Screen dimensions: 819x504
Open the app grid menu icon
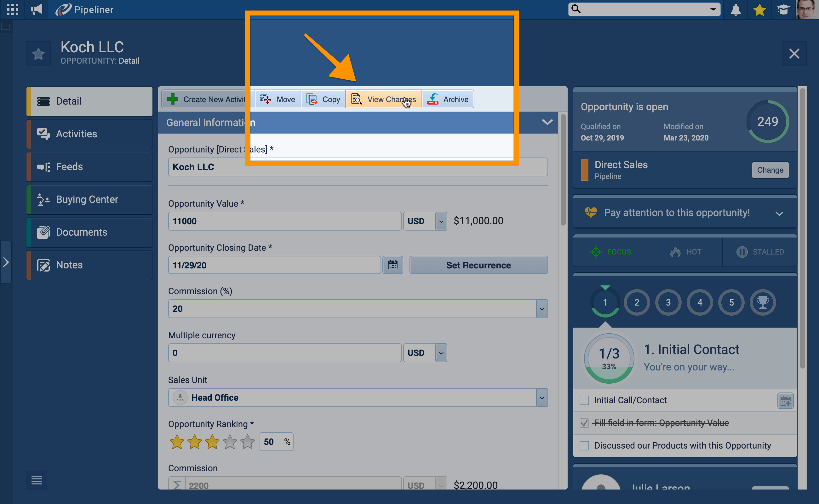tap(12, 9)
